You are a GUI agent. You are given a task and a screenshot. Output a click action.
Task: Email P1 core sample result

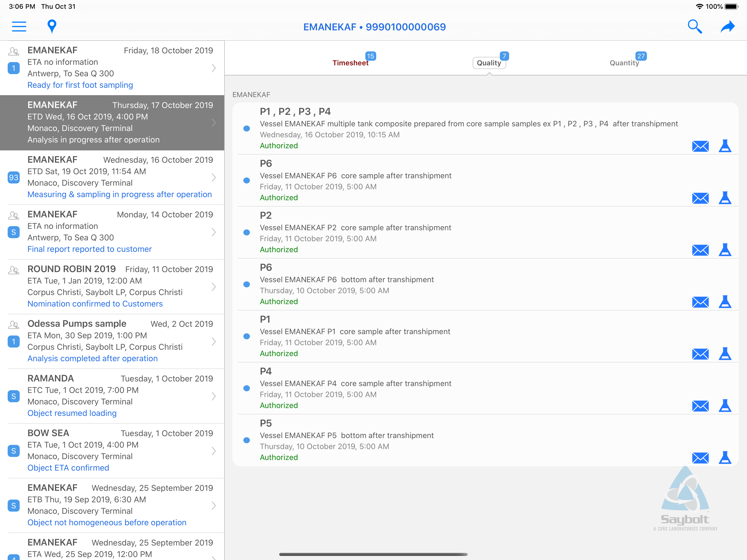click(700, 354)
